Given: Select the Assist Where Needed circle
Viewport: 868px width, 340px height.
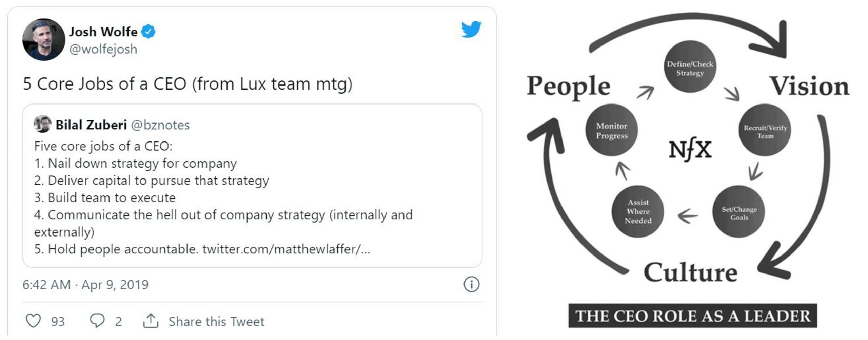Looking at the screenshot, I should [x=638, y=211].
